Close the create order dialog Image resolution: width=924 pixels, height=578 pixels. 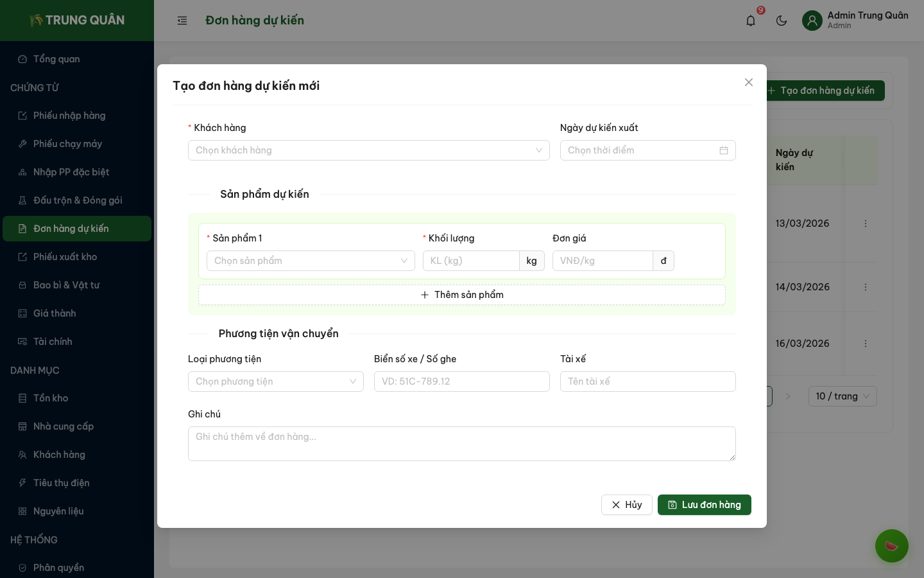748,82
